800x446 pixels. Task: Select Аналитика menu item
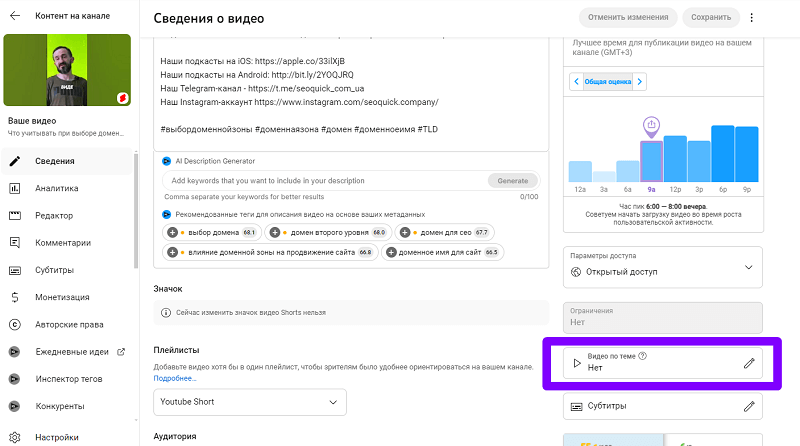(x=67, y=188)
